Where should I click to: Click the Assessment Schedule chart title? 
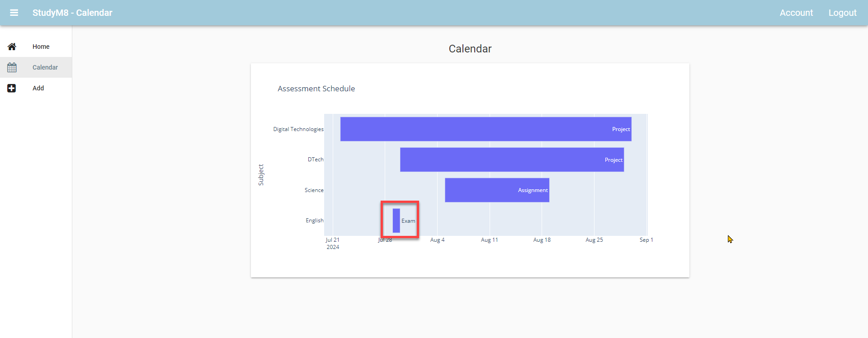316,89
